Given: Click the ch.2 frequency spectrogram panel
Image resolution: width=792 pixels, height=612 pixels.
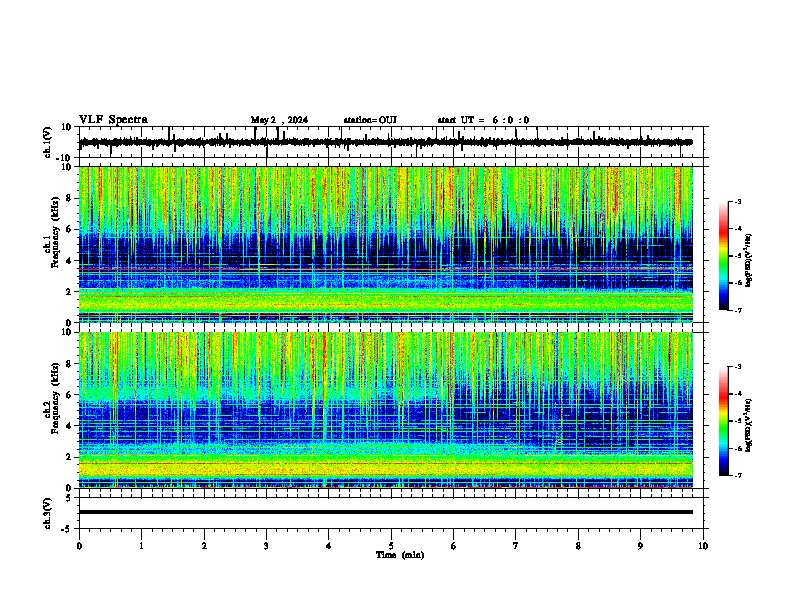Looking at the screenshot, I should [385, 410].
